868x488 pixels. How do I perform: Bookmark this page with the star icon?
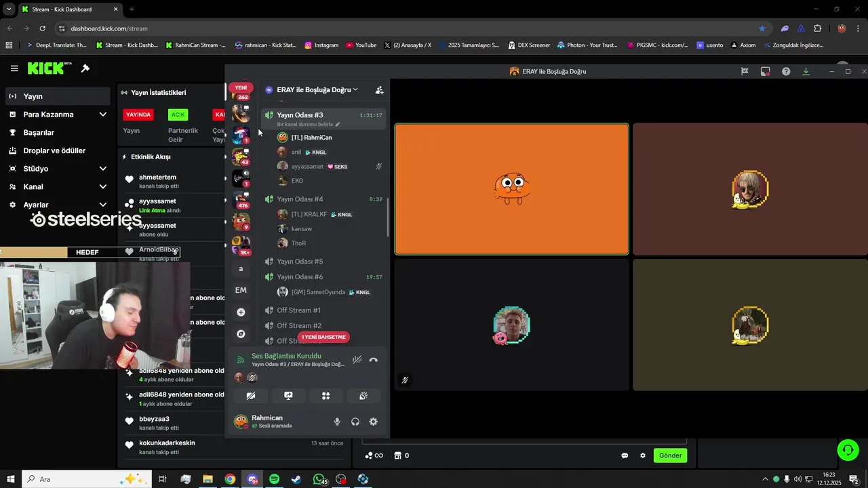(x=762, y=28)
